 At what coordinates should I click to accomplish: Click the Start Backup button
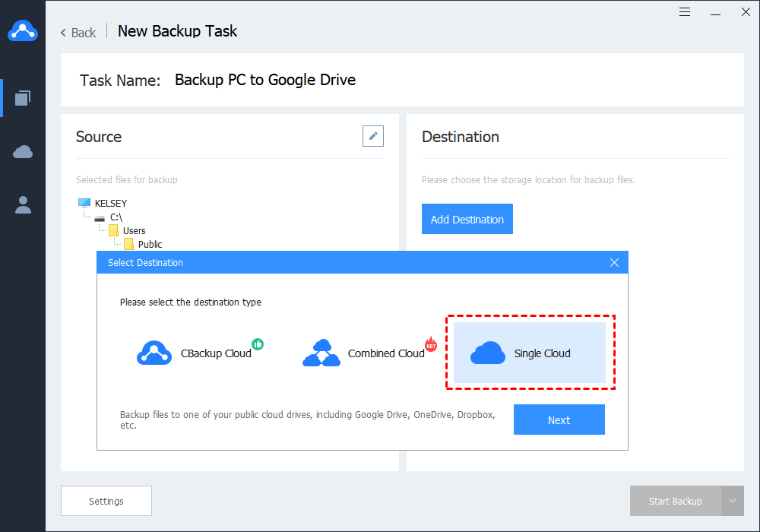tap(675, 501)
